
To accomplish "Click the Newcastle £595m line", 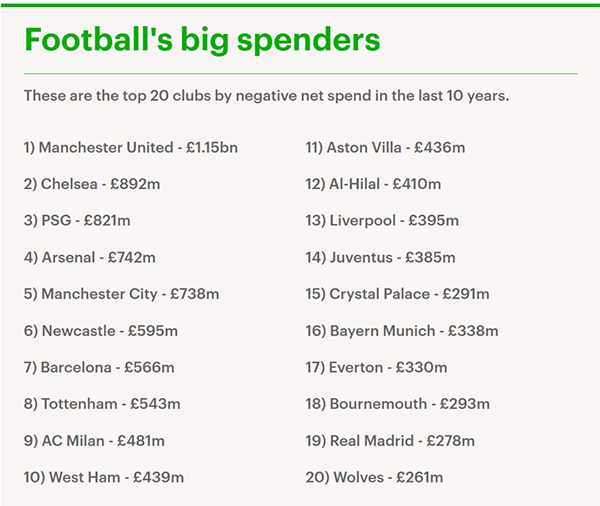I will [x=101, y=331].
